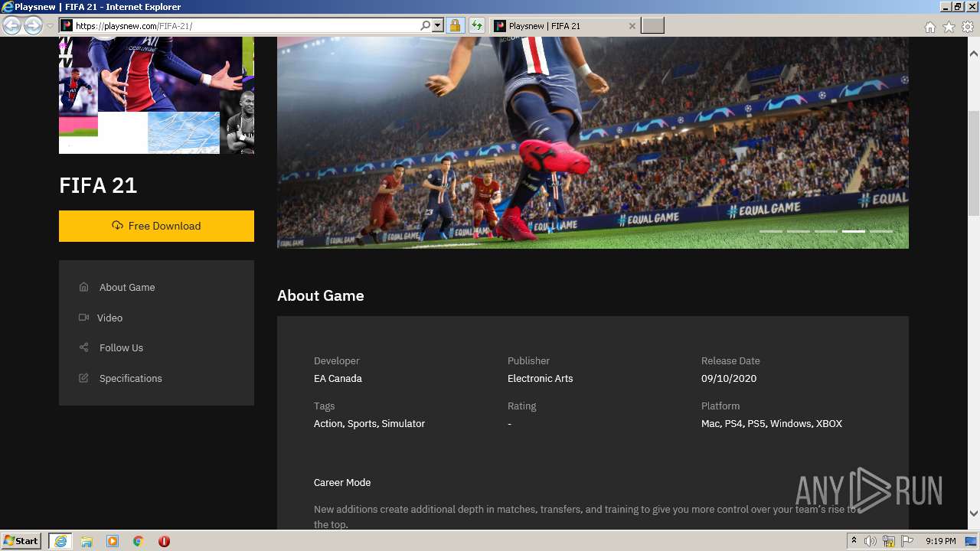The image size is (980, 551).
Task: Click Internet Explorer taskbar icon
Action: [60, 541]
